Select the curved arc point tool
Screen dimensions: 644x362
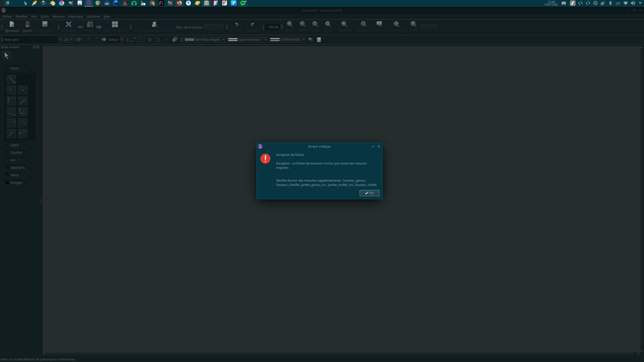pyautogui.click(x=22, y=112)
